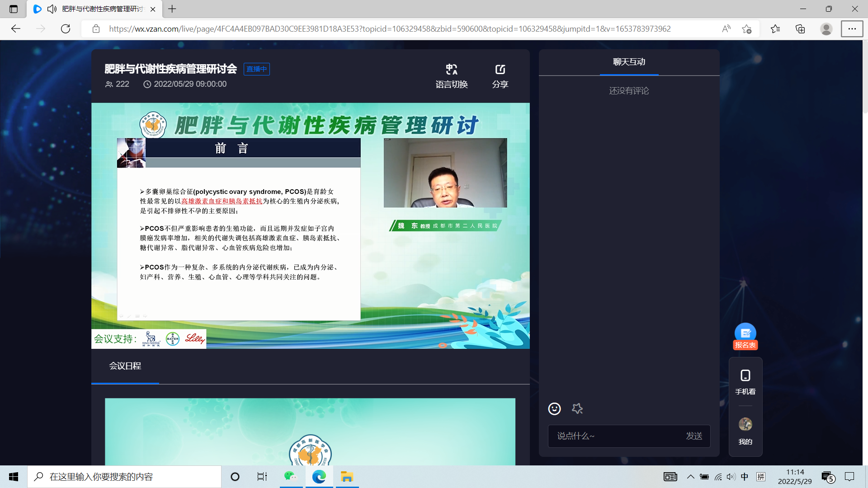
Task: Select the chat interaction (聊天互动) tab
Action: [629, 62]
